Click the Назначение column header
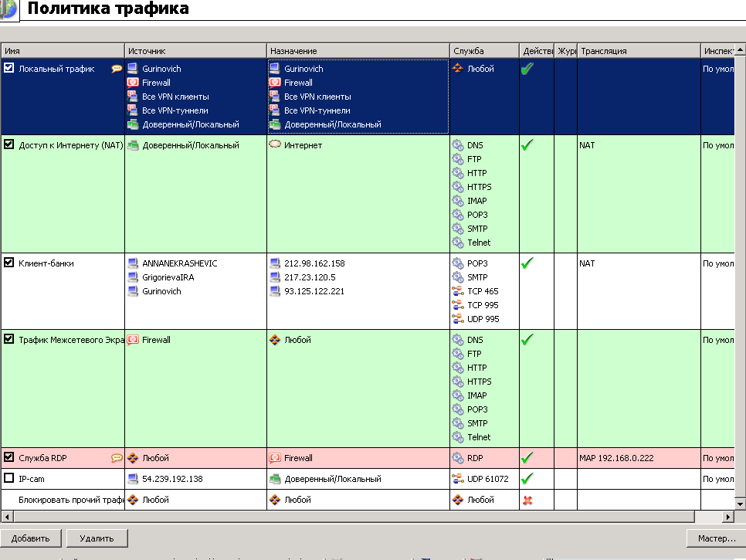This screenshot has height=560, width=746. 358,50
